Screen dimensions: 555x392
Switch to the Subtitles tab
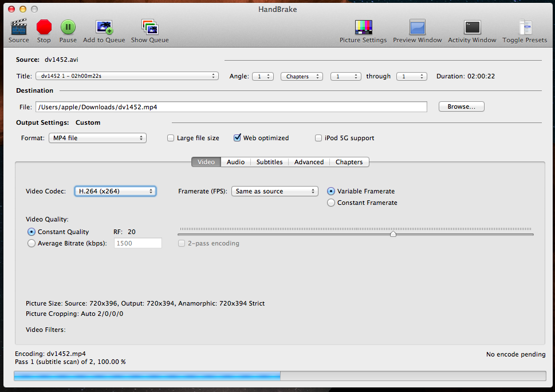pyautogui.click(x=269, y=162)
